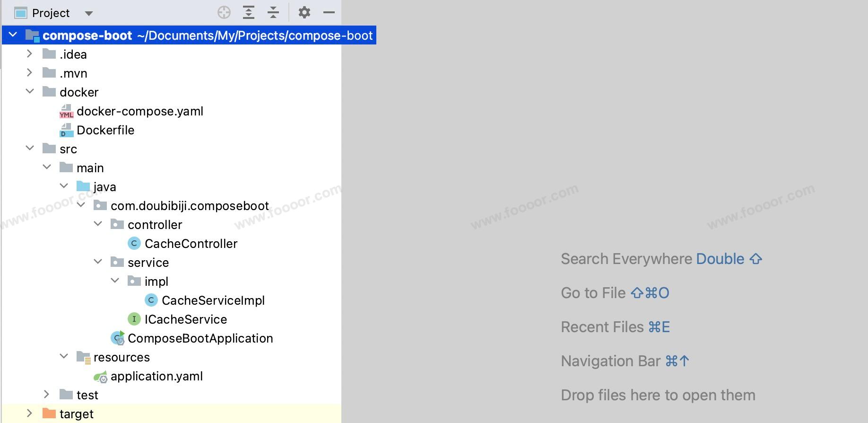Collapse the docker folder
Viewport: 868px width, 423px height.
point(30,91)
